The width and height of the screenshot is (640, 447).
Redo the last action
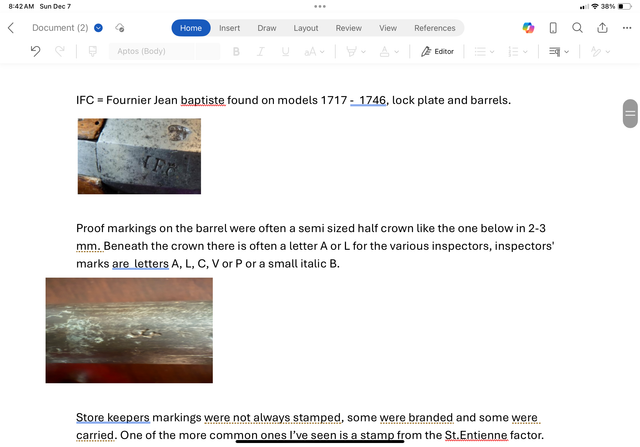(60, 51)
